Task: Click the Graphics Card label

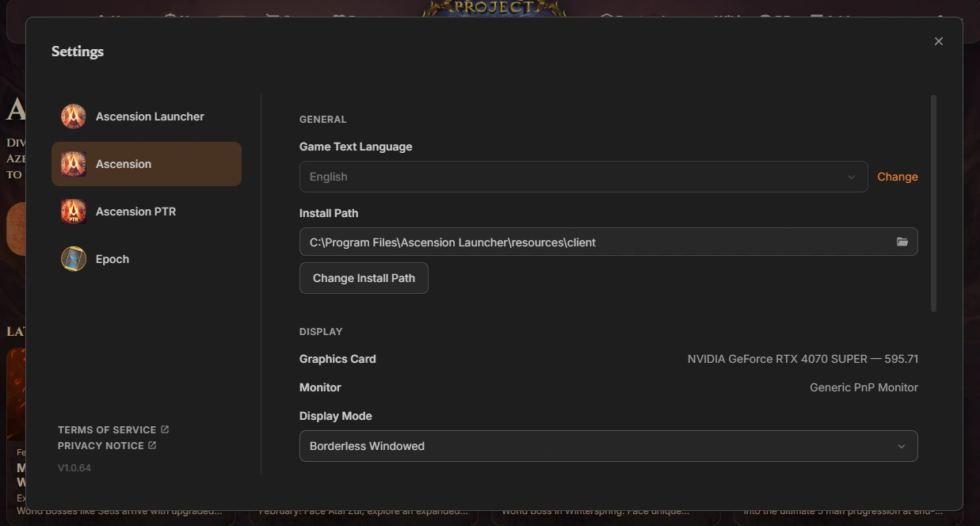Action: coord(337,359)
